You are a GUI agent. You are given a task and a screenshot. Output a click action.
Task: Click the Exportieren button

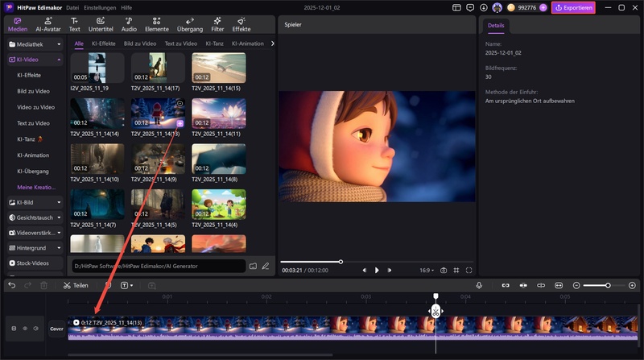[573, 7]
